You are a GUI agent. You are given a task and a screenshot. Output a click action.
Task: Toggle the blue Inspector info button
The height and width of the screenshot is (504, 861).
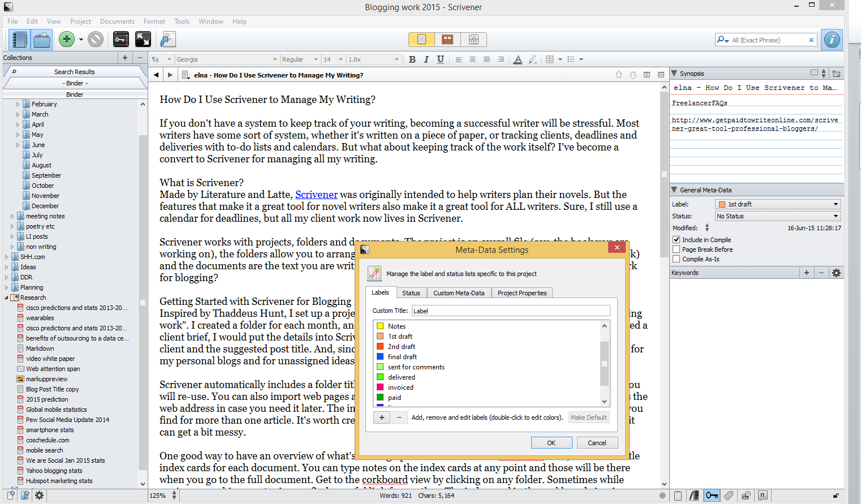[x=832, y=40]
